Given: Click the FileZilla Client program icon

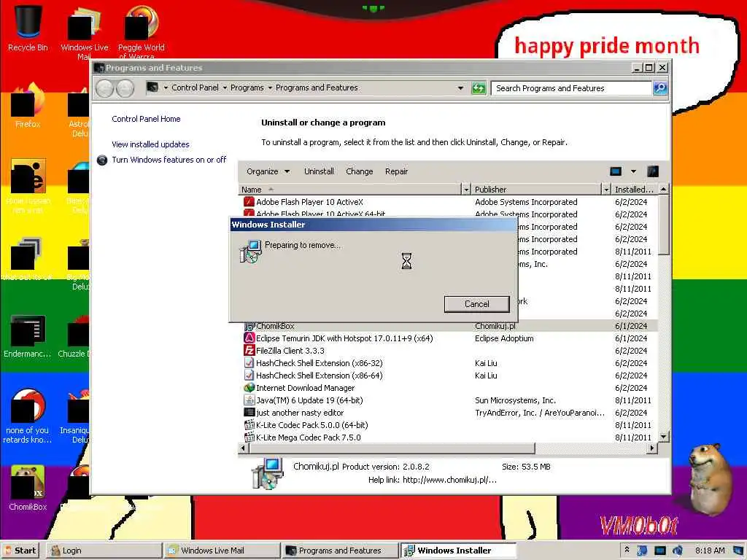Looking at the screenshot, I should click(x=249, y=351).
